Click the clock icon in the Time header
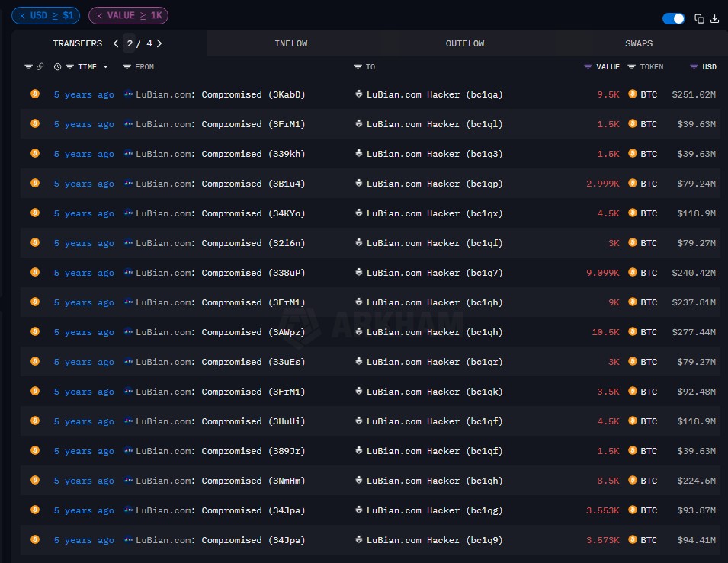Viewport: 728px width, 563px height. pyautogui.click(x=58, y=67)
